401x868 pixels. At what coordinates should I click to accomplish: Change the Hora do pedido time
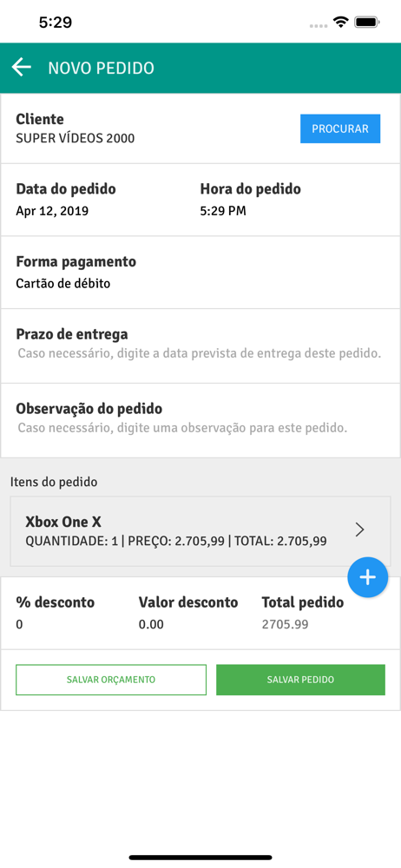223,211
